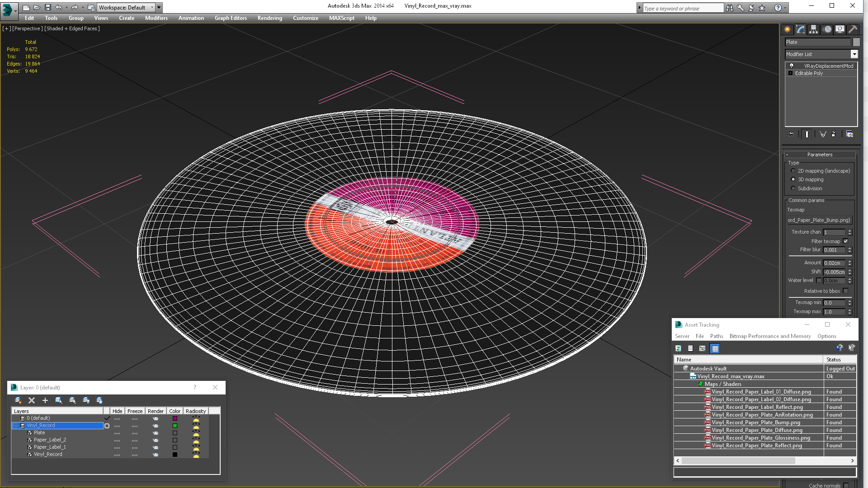
Task: Open Bitmap Performance and Memory menu
Action: (770, 336)
